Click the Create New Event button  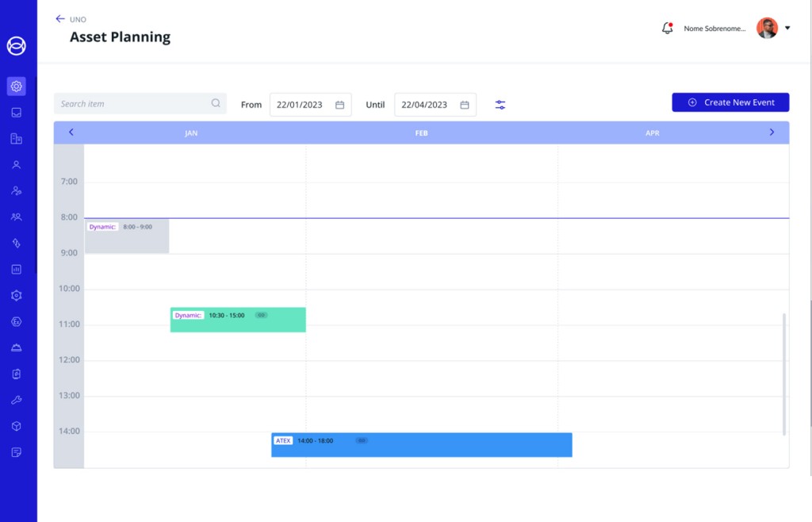pyautogui.click(x=730, y=102)
